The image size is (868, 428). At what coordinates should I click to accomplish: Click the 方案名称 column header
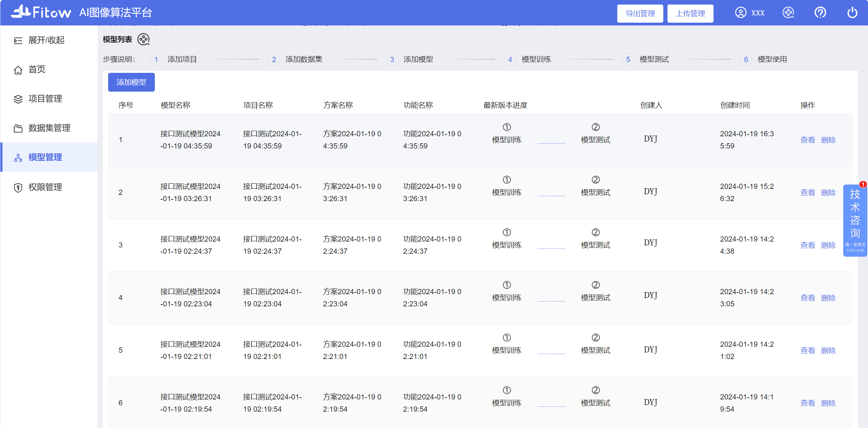click(x=338, y=105)
